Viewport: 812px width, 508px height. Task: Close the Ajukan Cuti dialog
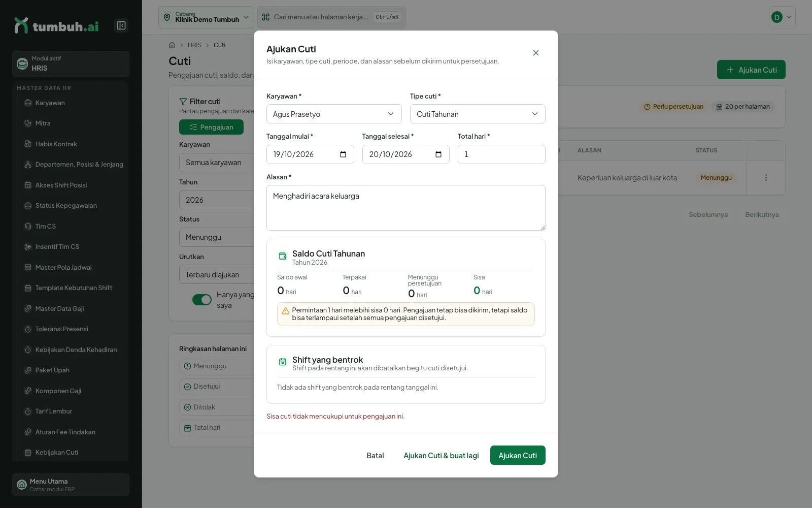coord(536,53)
